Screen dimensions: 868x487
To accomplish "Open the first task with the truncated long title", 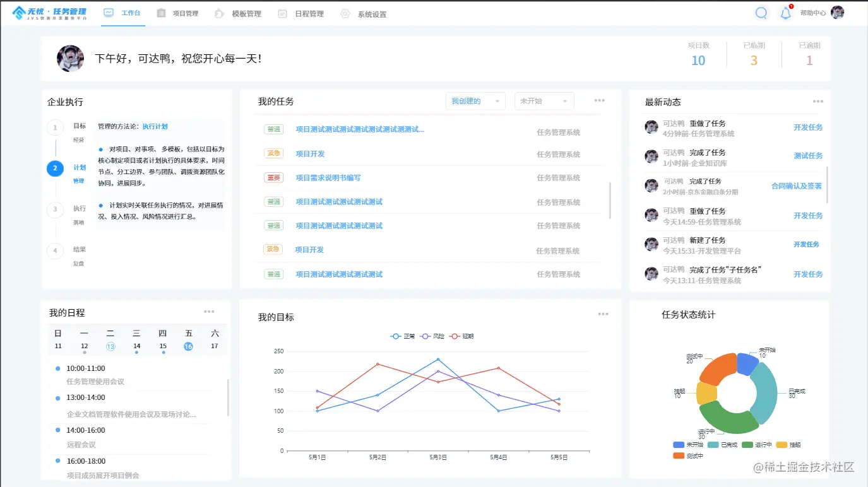I will [x=360, y=129].
